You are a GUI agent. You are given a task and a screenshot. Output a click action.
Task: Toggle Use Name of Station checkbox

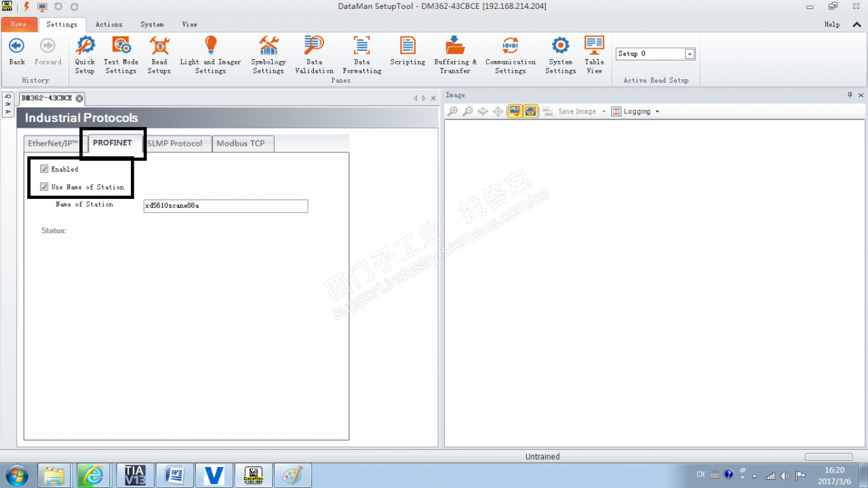(x=44, y=187)
